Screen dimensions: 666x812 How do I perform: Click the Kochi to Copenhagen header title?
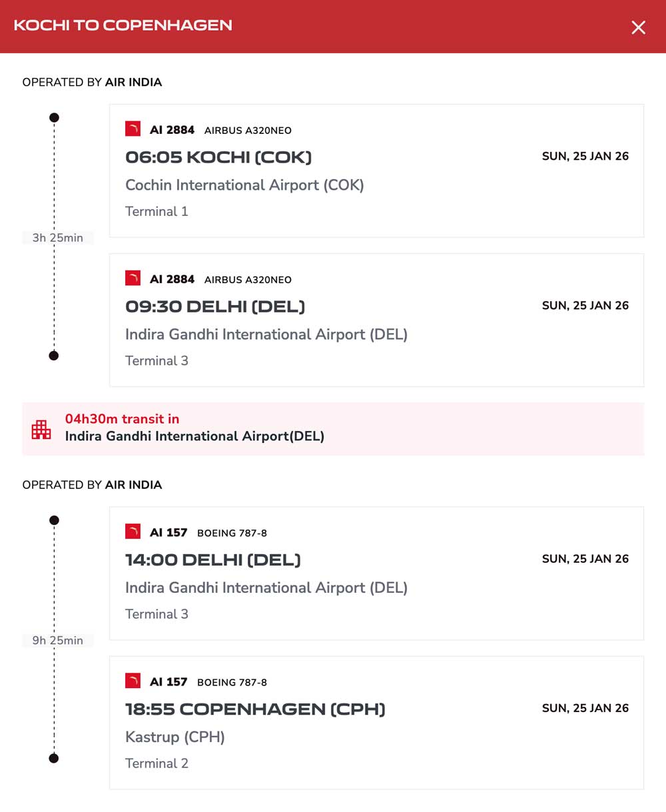pyautogui.click(x=123, y=25)
